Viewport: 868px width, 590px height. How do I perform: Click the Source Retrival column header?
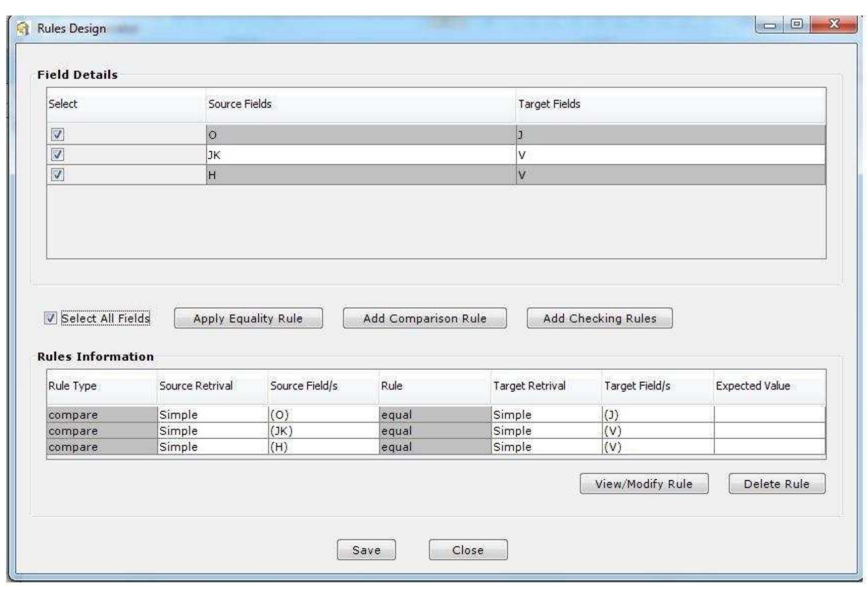click(x=212, y=387)
